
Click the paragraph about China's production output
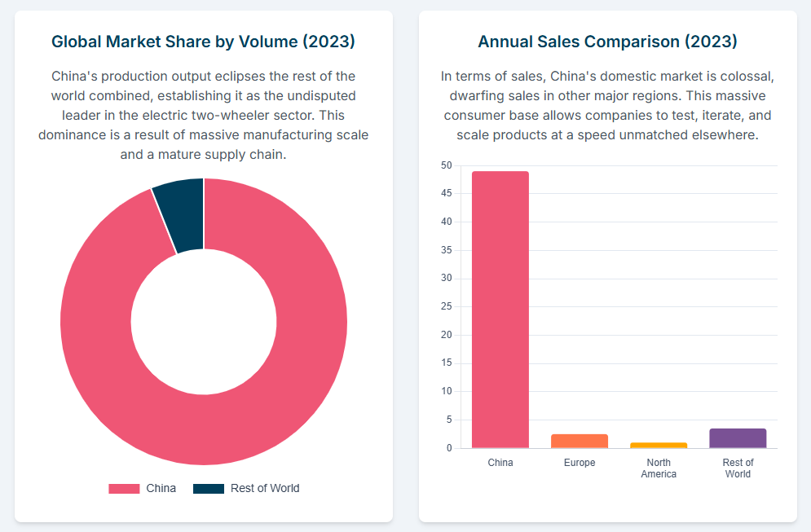pyautogui.click(x=203, y=115)
